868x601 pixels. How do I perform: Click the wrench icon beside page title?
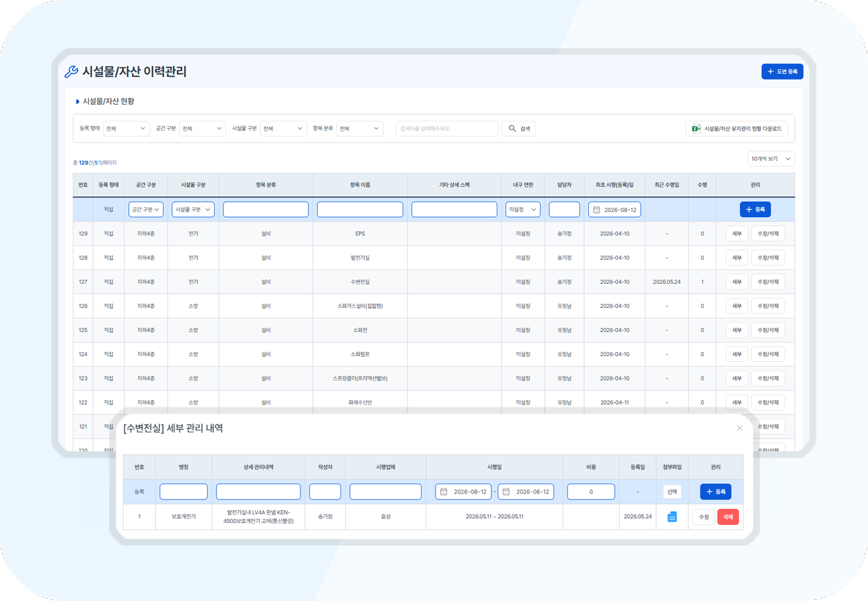pyautogui.click(x=71, y=71)
